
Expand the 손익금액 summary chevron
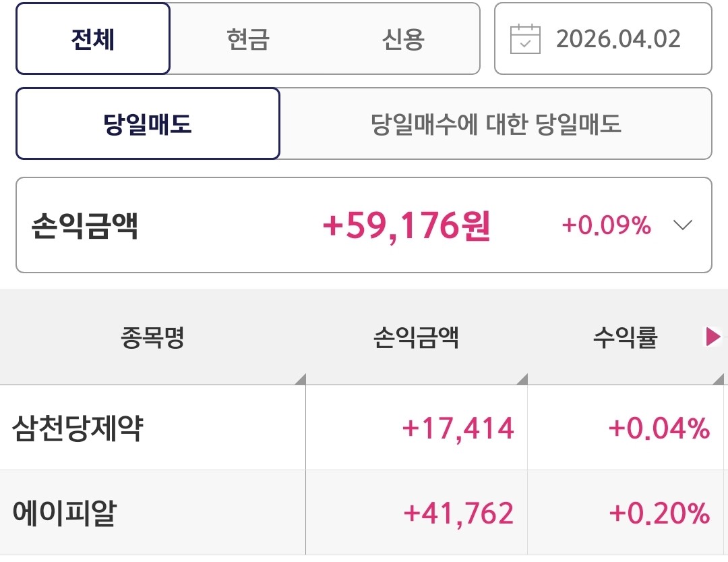[683, 225]
